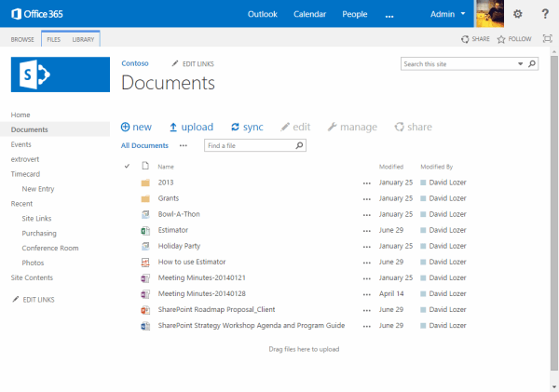Screen dimensions: 559x392
Task: Open Site Contents in the left navigation
Action: click(x=32, y=277)
